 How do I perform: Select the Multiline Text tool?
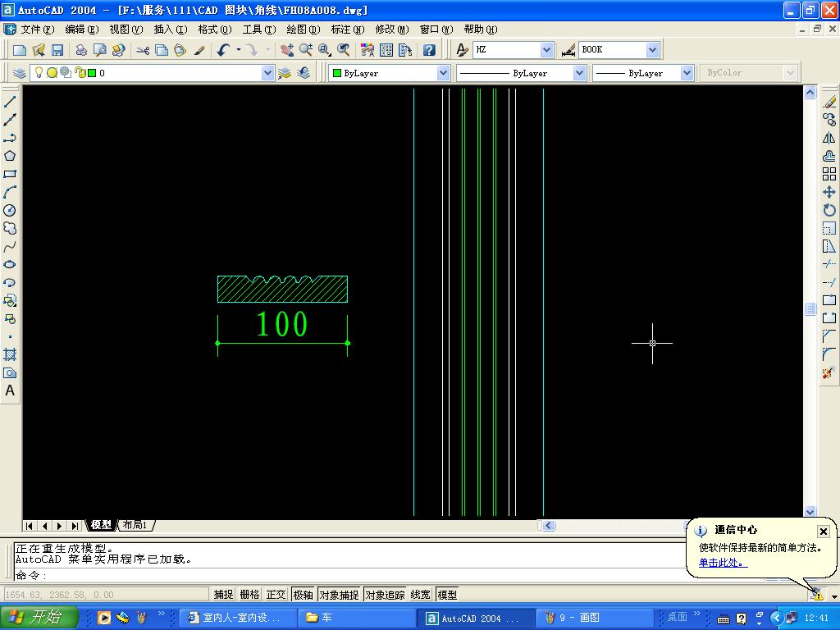pos(10,391)
